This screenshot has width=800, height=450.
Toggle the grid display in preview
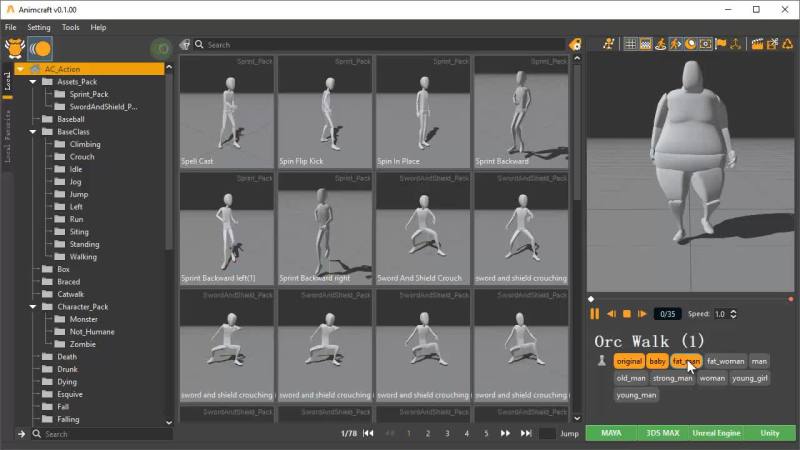pyautogui.click(x=631, y=44)
